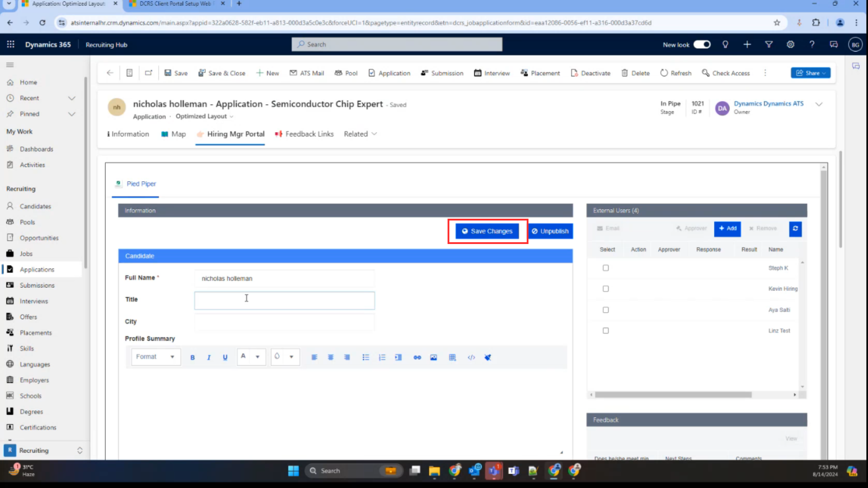The image size is (868, 488).
Task: Open the HTML source code view icon
Action: 472,357
